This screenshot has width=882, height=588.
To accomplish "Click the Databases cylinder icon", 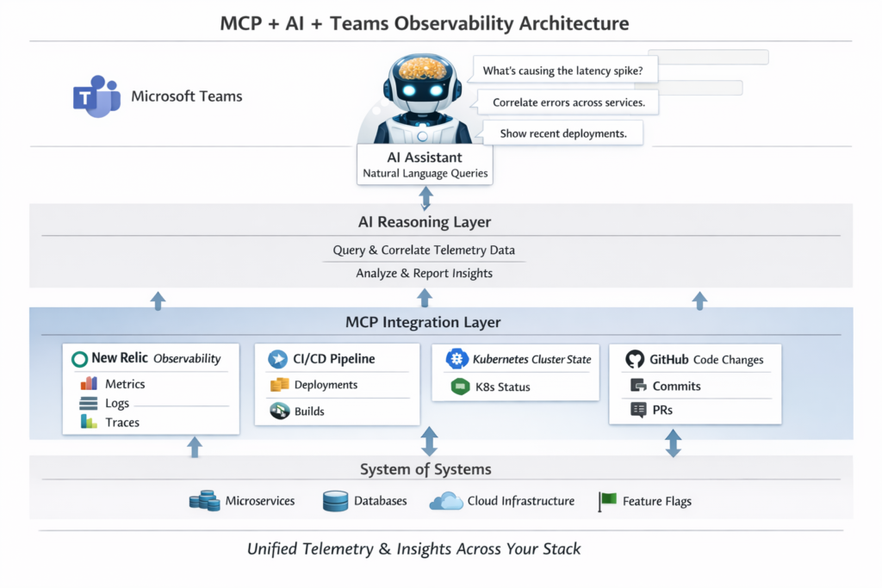I will click(334, 500).
